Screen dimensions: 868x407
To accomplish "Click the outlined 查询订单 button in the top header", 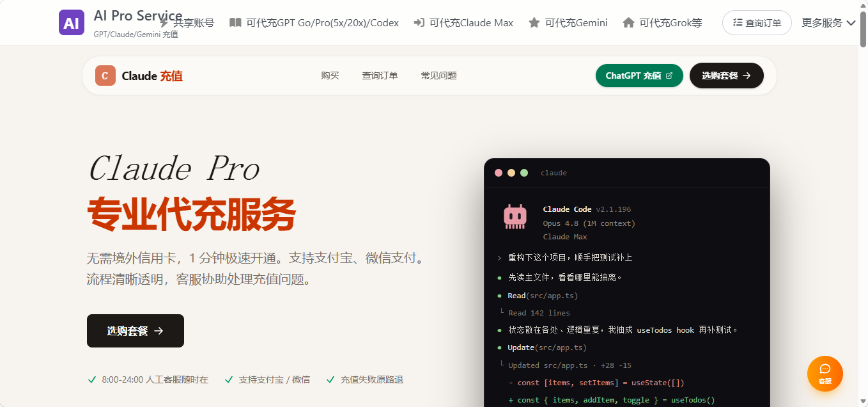I will tap(757, 22).
